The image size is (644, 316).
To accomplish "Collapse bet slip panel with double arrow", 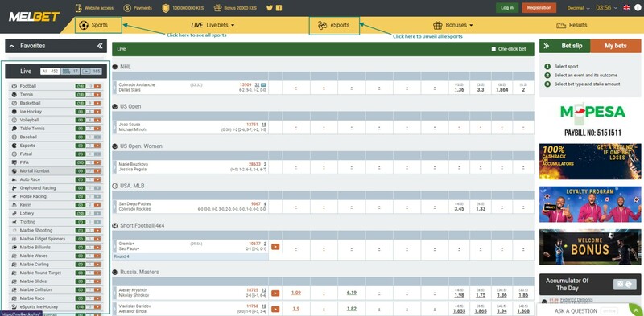I will tap(547, 46).
